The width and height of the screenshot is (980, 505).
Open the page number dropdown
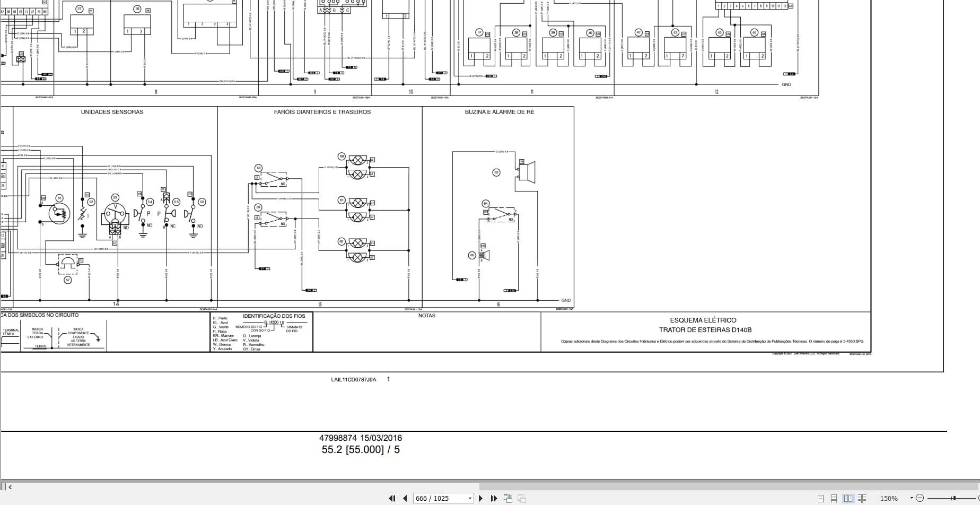click(470, 499)
